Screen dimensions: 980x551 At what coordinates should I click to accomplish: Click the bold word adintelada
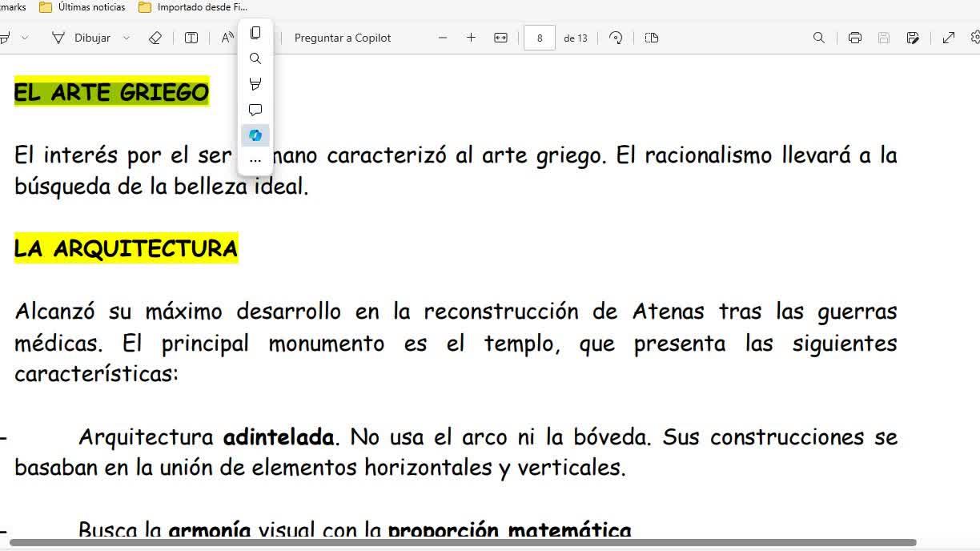(279, 437)
